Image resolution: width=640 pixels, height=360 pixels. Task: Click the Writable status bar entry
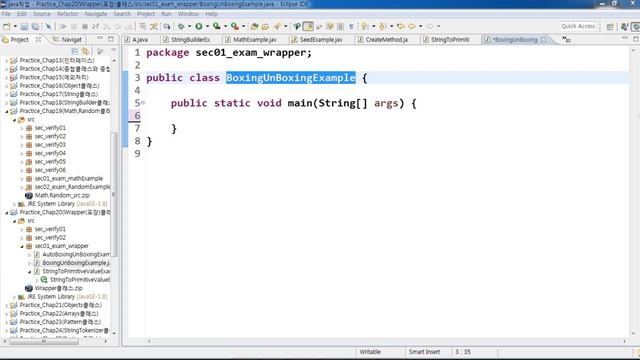370,352
